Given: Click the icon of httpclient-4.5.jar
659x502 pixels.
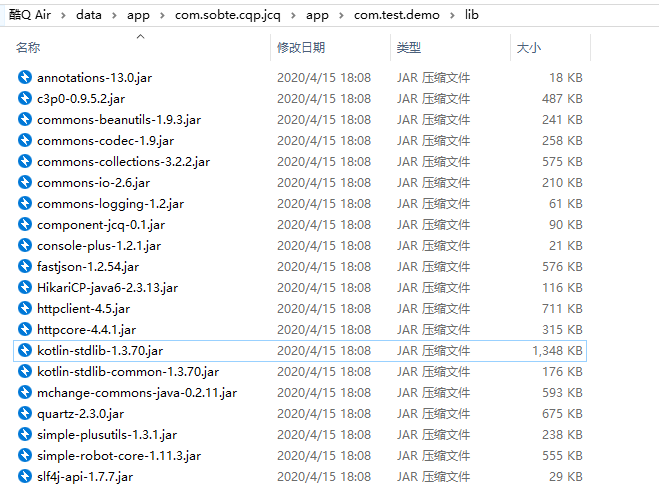Looking at the screenshot, I should (x=25, y=309).
